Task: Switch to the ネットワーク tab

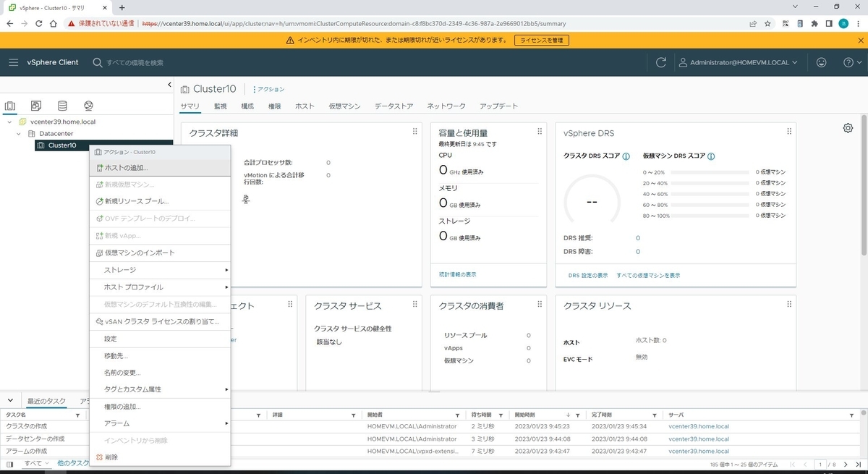Action: pyautogui.click(x=446, y=106)
